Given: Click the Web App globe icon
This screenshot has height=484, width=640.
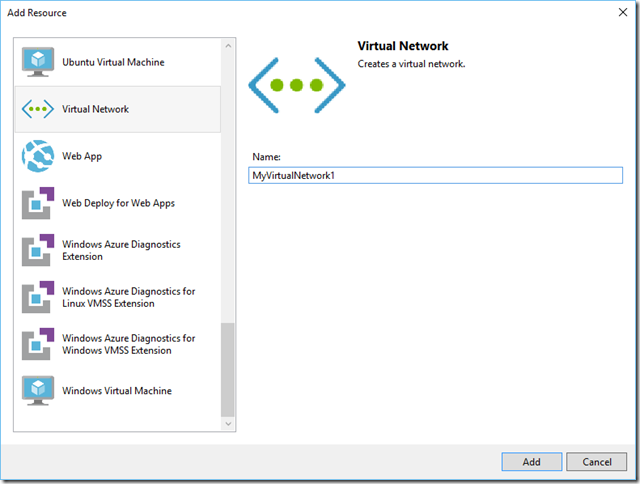Looking at the screenshot, I should [x=38, y=156].
